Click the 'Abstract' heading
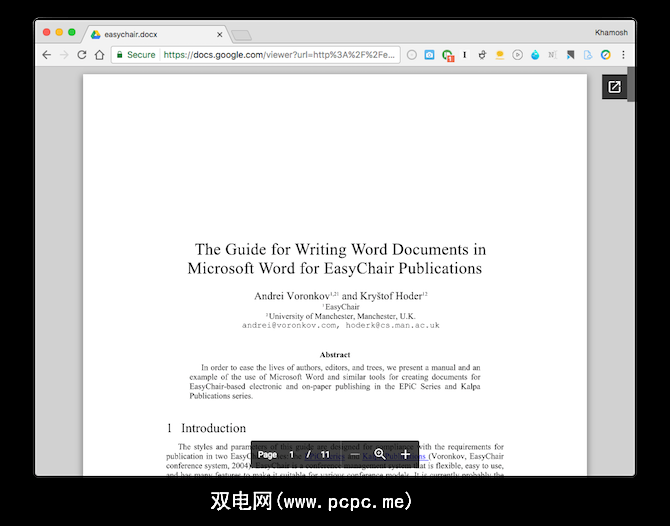This screenshot has width=670, height=526. pos(335,355)
